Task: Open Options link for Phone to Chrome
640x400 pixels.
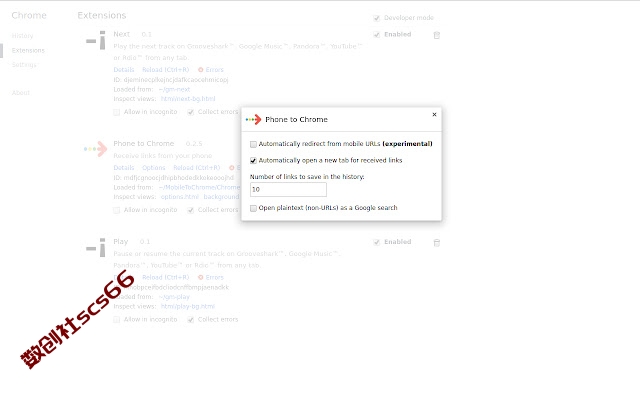Action: tap(153, 168)
